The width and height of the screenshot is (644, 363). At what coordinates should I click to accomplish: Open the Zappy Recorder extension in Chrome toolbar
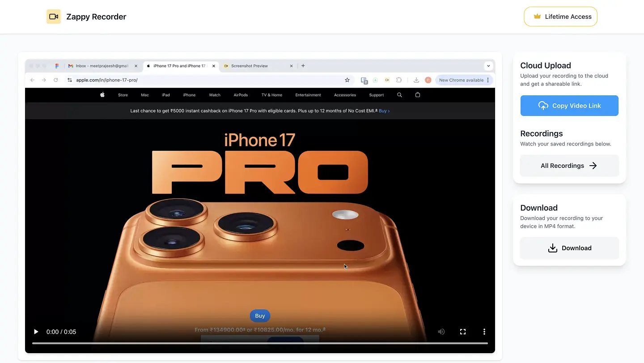coord(387,80)
